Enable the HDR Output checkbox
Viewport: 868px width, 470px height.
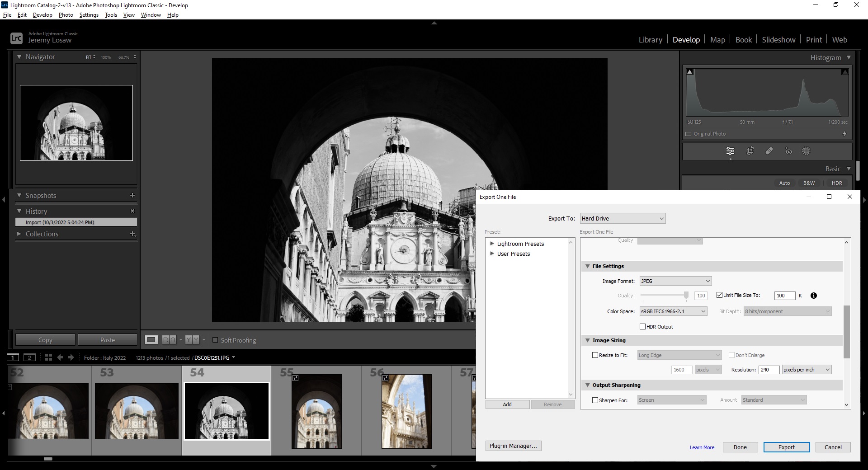642,327
